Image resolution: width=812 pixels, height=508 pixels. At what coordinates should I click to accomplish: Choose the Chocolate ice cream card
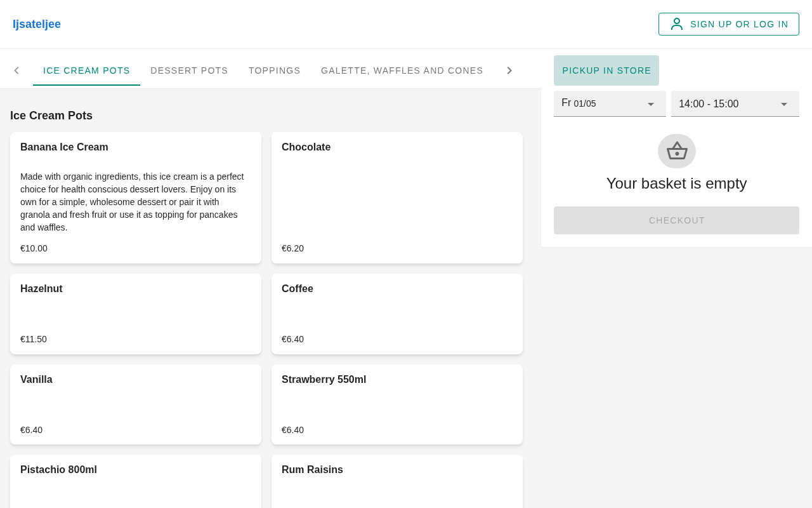pos(397,197)
